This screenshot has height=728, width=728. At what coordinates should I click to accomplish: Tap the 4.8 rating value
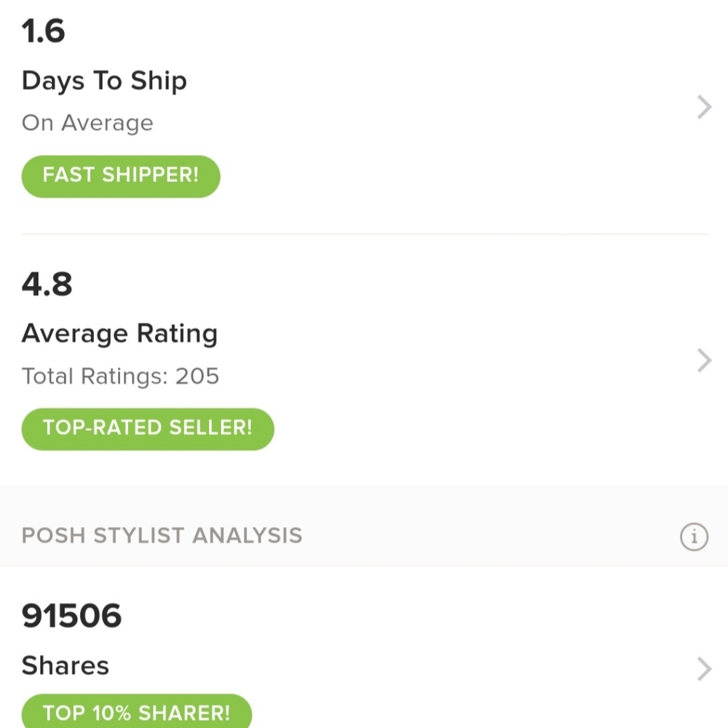[47, 284]
